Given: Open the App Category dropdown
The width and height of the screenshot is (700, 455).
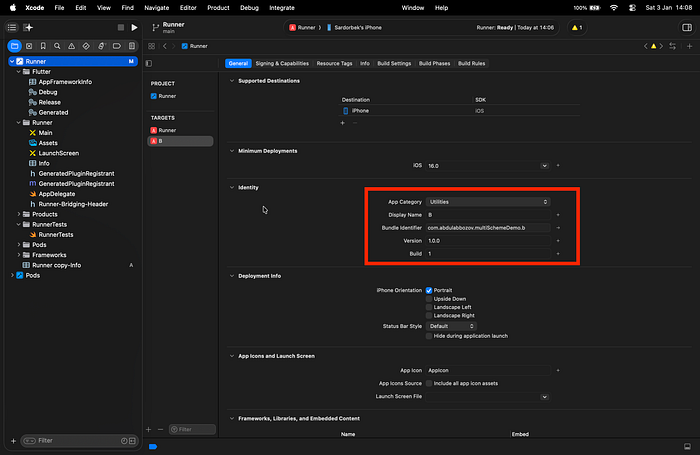Looking at the screenshot, I should click(488, 202).
